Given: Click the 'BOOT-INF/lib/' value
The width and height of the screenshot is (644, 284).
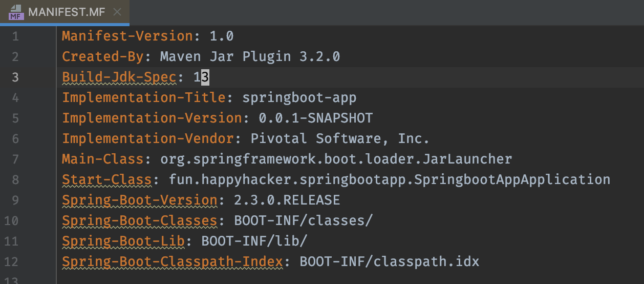Looking at the screenshot, I should coord(254,241).
